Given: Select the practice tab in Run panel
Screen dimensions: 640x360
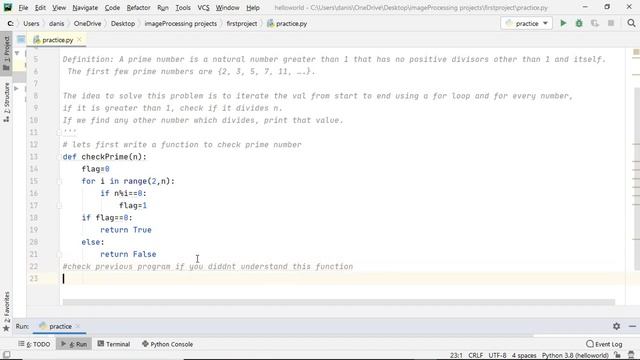Looking at the screenshot, I should coord(60,326).
